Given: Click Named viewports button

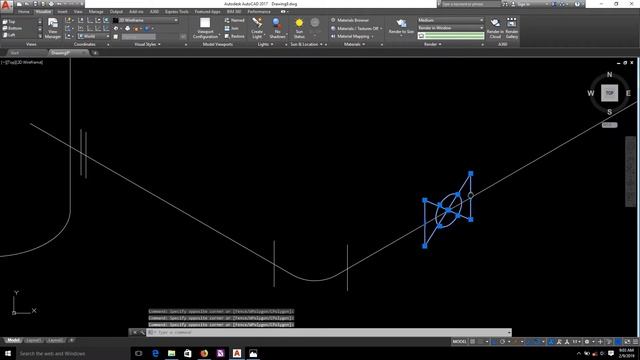Looking at the screenshot, I should pyautogui.click(x=234, y=20).
